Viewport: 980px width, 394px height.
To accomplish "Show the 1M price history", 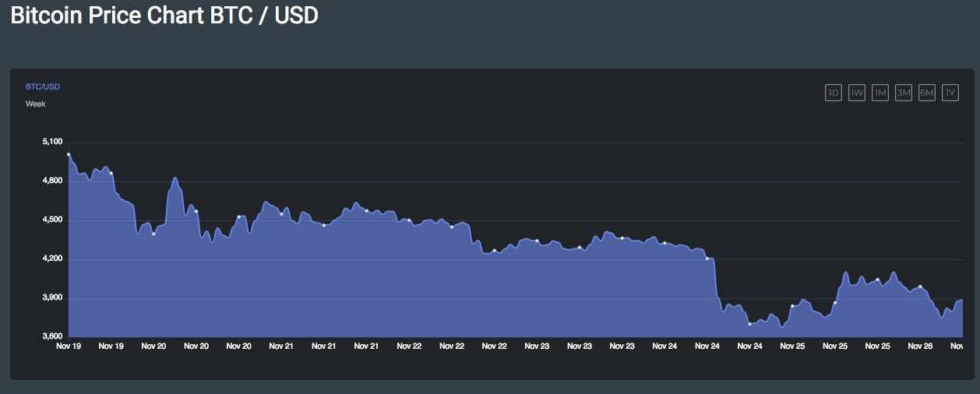I will 880,93.
